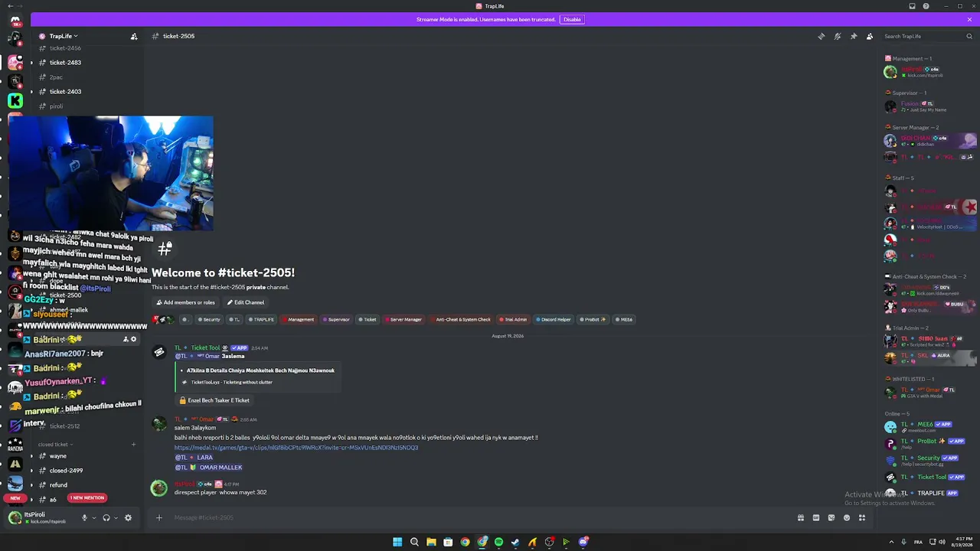Open the medal.tv clip link
This screenshot has height=551, width=980.
pyautogui.click(x=296, y=448)
